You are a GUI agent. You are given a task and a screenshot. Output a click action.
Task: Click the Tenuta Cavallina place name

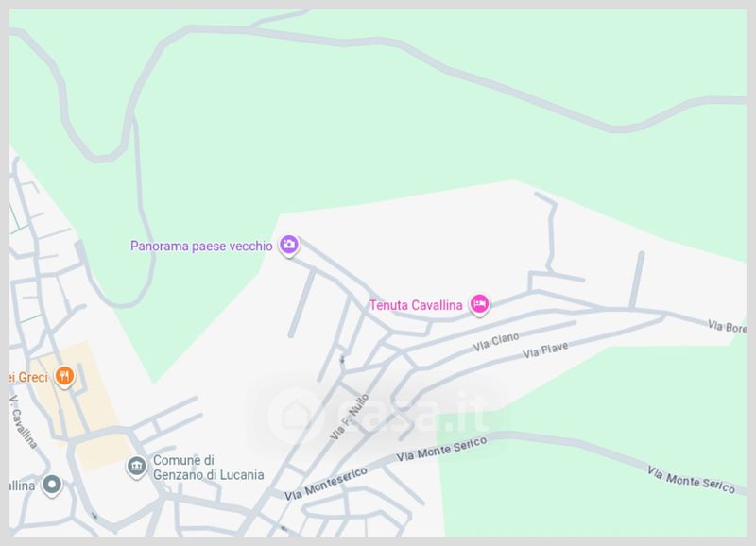point(416,305)
